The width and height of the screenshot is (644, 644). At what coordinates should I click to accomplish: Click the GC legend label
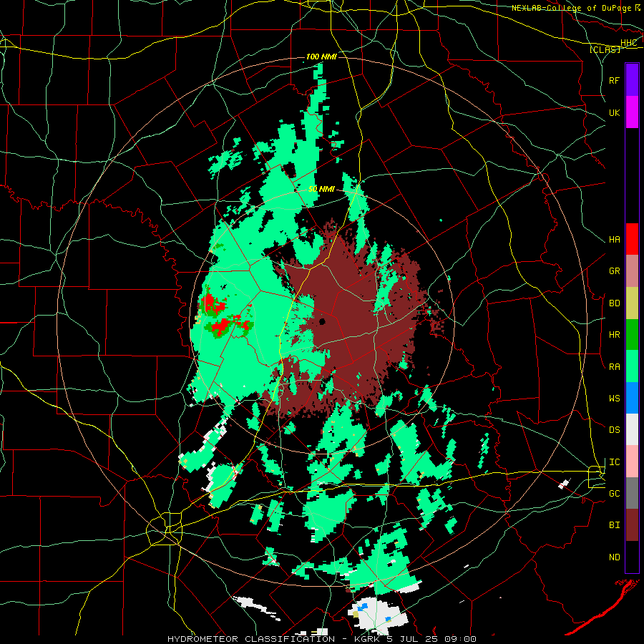point(614,494)
